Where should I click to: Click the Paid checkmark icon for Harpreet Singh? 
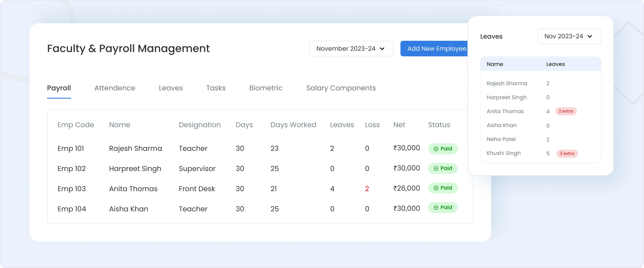(x=436, y=168)
